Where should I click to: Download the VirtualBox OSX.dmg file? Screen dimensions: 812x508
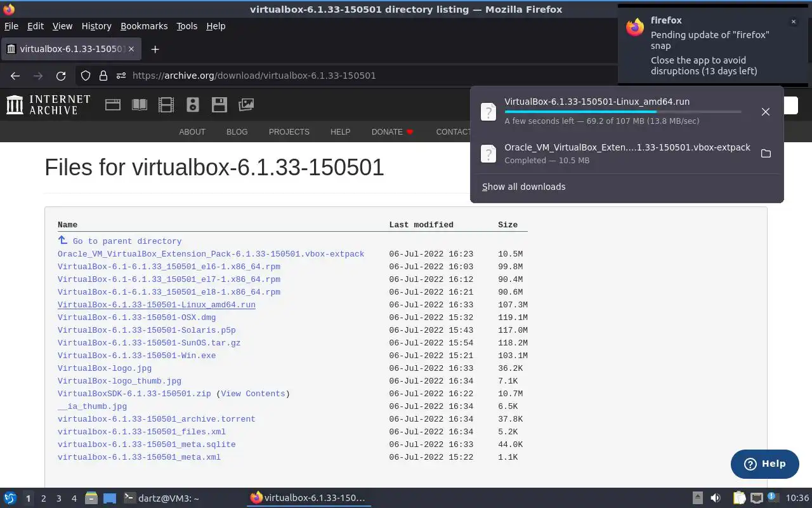click(x=136, y=317)
